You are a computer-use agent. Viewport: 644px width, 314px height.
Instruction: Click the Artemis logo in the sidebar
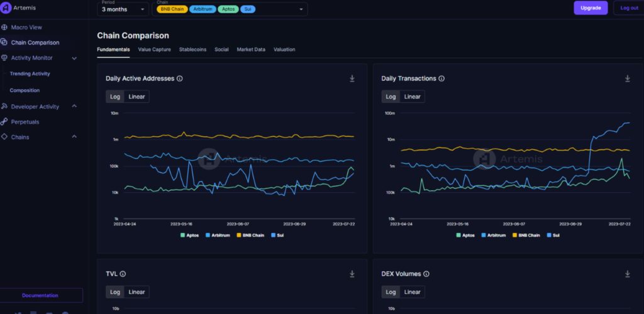coord(6,8)
